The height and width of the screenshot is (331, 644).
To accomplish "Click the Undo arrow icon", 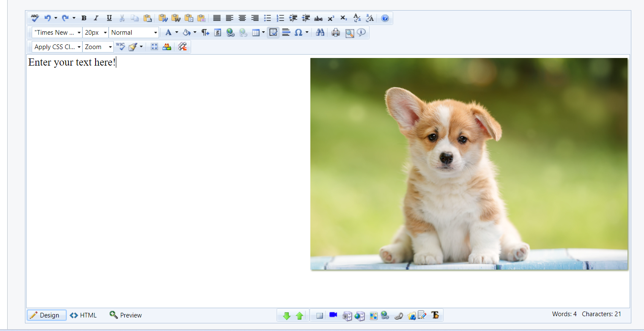I will 48,18.
